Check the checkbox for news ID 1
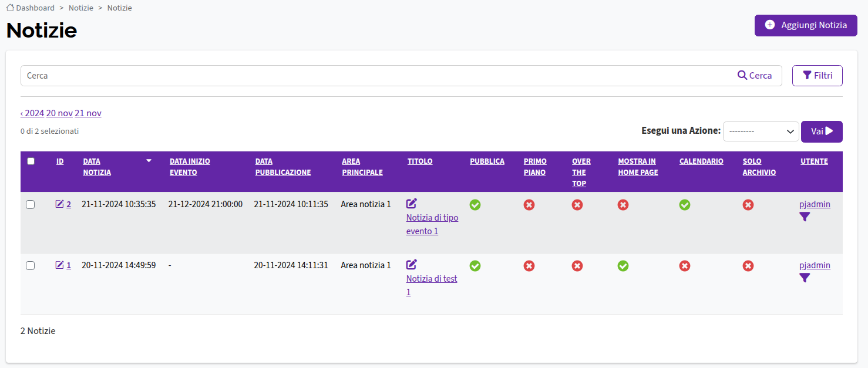The width and height of the screenshot is (868, 368). 31,265
